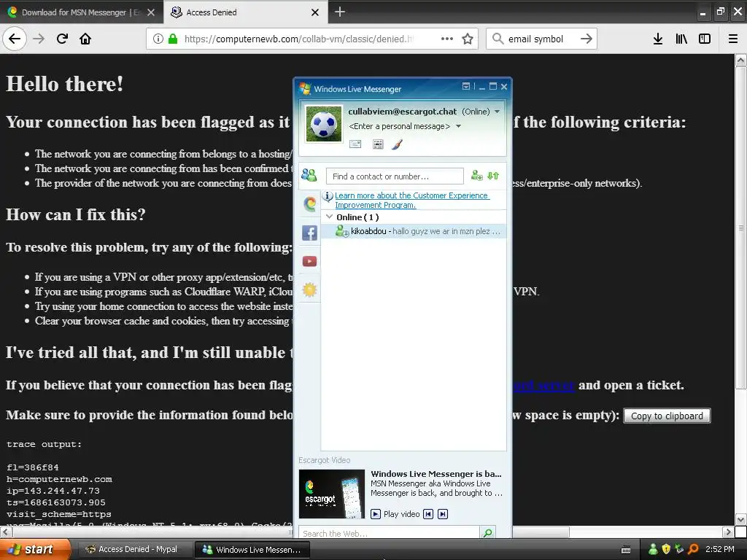The height and width of the screenshot is (560, 747).
Task: Open the Facebook tab in Messenger sidebar
Action: point(309,233)
